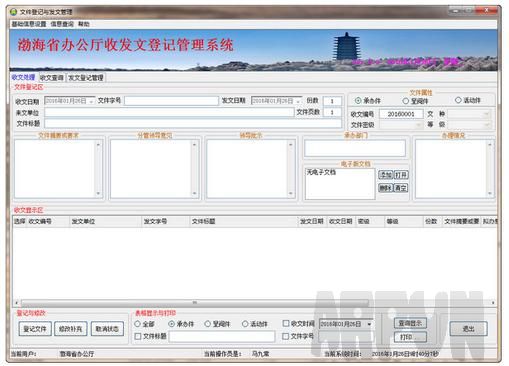The width and height of the screenshot is (509, 366).
Task: Click the 份数 column header
Action: tap(433, 221)
